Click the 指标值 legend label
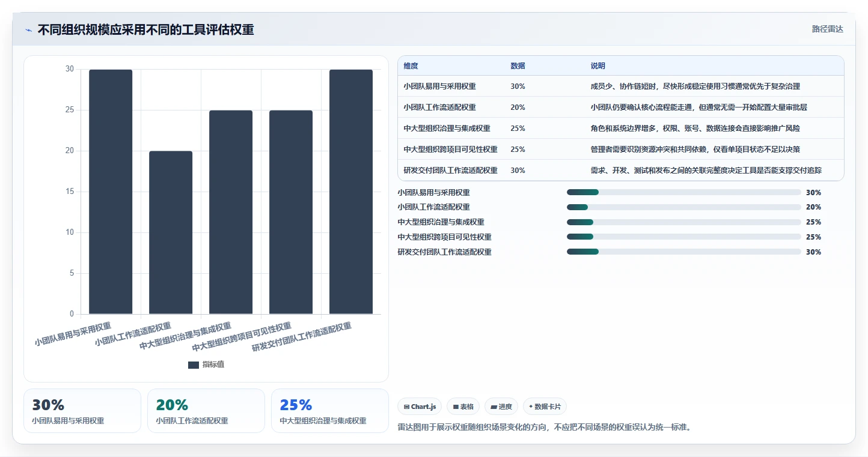 (213, 365)
